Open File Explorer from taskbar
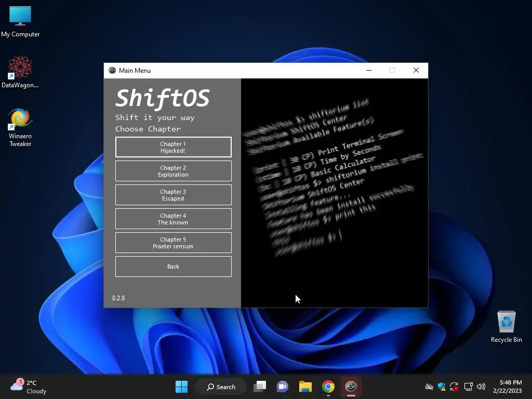 click(305, 387)
